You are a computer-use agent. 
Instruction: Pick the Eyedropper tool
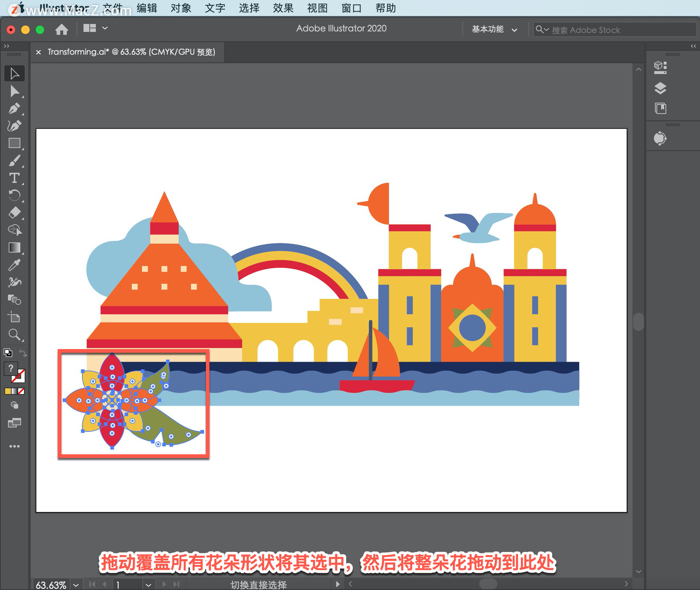point(15,265)
